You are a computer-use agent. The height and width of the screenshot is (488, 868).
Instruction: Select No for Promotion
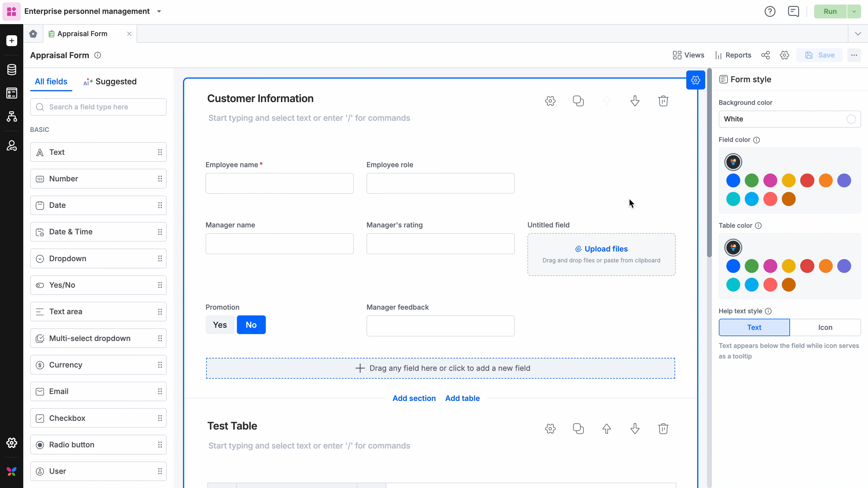(x=251, y=325)
